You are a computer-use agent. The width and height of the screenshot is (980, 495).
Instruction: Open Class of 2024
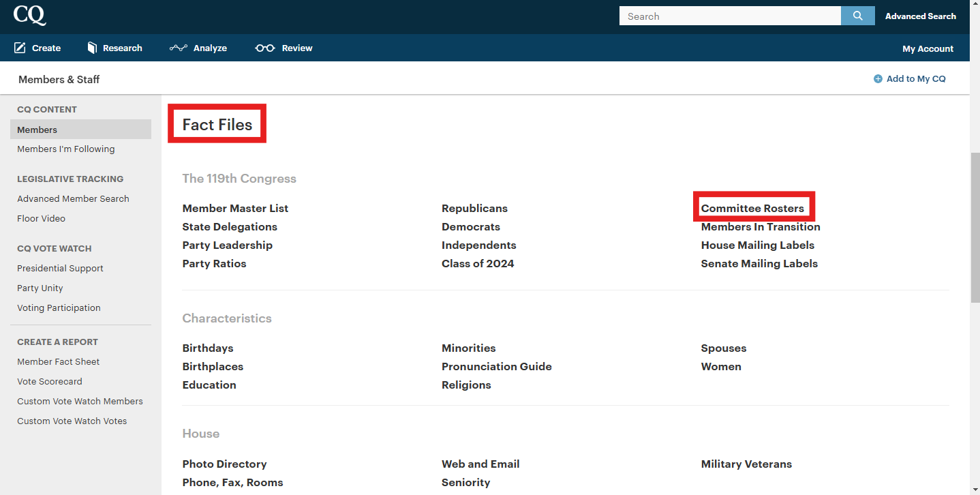pos(478,263)
